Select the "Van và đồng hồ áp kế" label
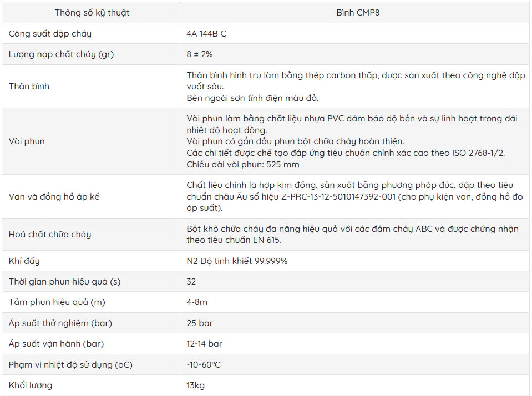Image resolution: width=532 pixels, height=396 pixels. coord(54,197)
